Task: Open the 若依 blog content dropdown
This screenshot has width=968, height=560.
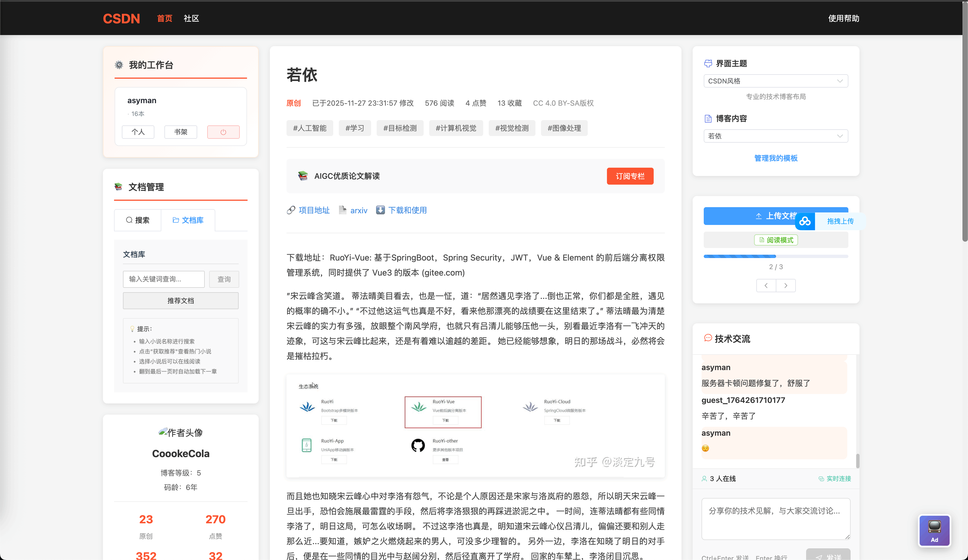Action: point(776,136)
